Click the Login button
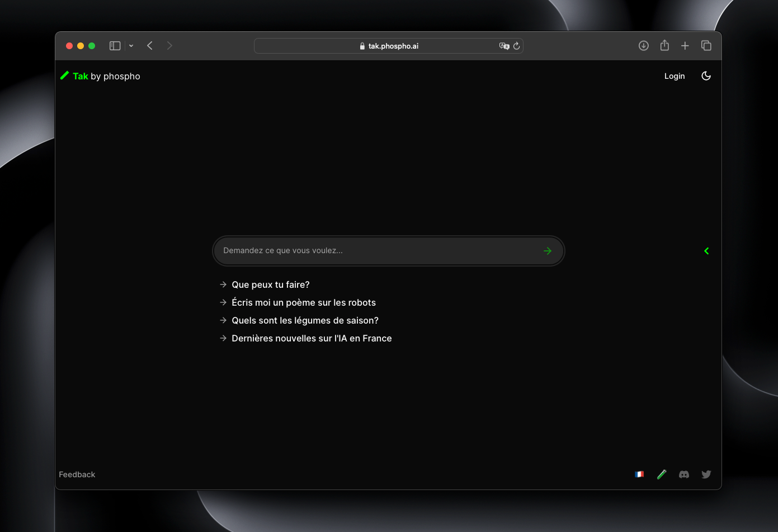This screenshot has height=532, width=778. 675,75
